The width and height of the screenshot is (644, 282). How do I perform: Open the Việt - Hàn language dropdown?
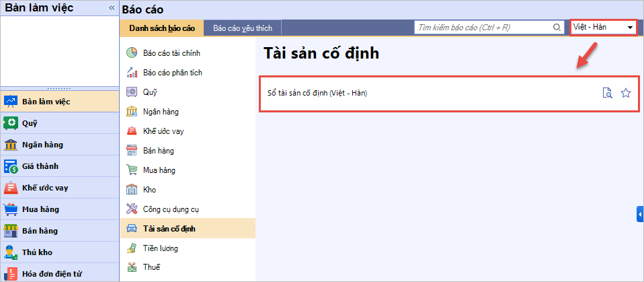[x=603, y=27]
